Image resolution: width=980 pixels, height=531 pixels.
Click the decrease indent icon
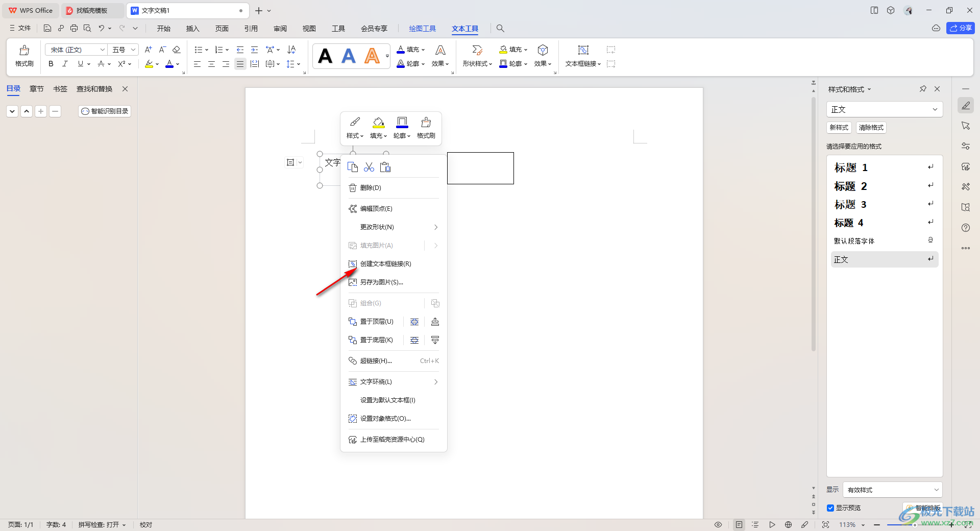click(240, 50)
